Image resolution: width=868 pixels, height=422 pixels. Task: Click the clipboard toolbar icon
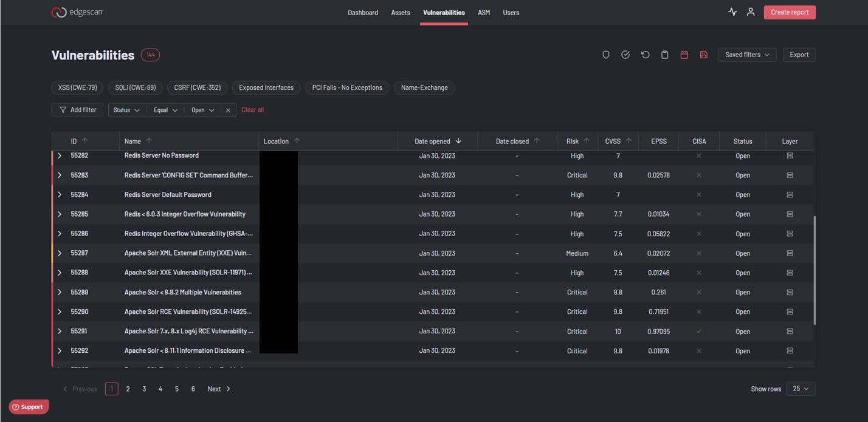(664, 55)
